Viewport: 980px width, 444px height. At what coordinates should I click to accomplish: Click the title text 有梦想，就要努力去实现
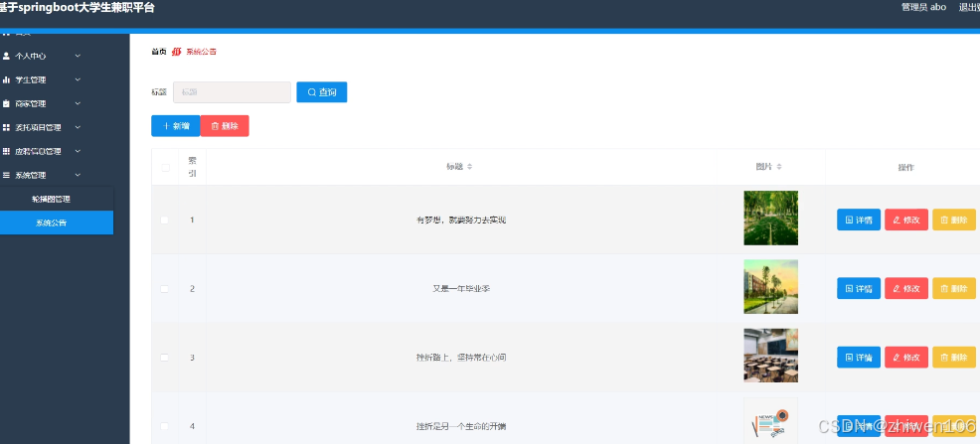(461, 220)
